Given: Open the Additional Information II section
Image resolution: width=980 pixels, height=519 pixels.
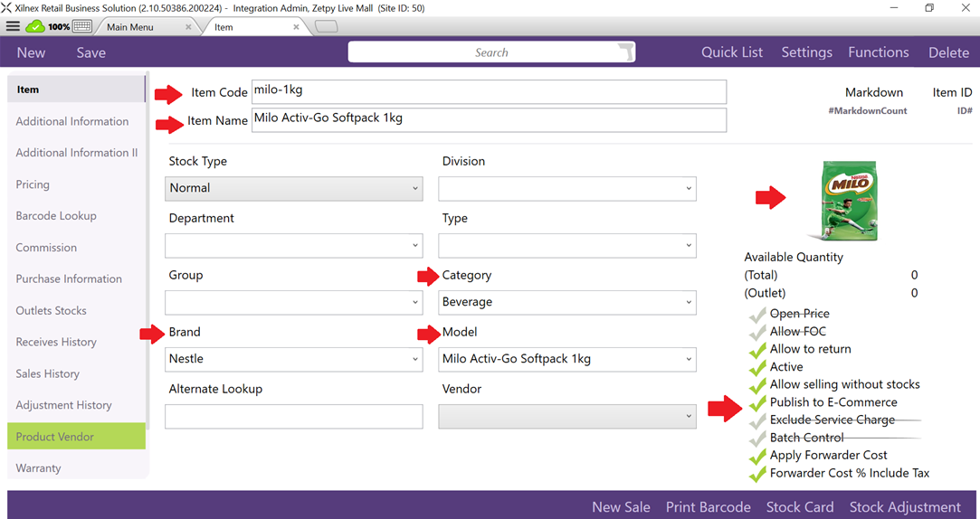Looking at the screenshot, I should point(76,153).
